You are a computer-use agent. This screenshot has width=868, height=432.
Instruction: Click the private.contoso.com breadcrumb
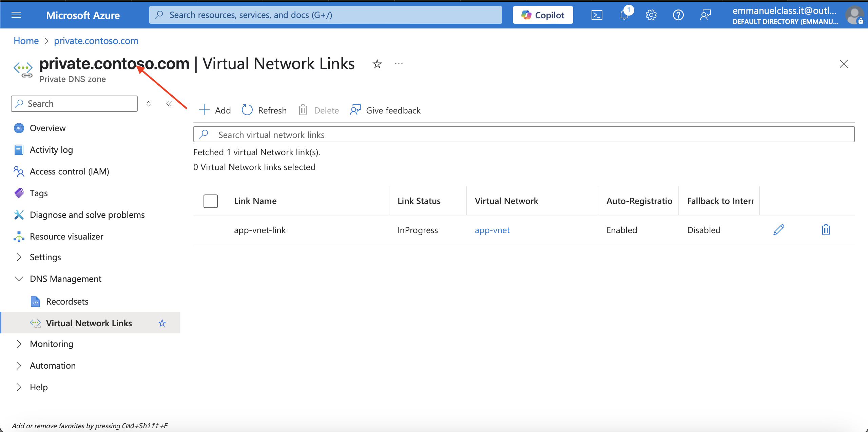(x=96, y=41)
